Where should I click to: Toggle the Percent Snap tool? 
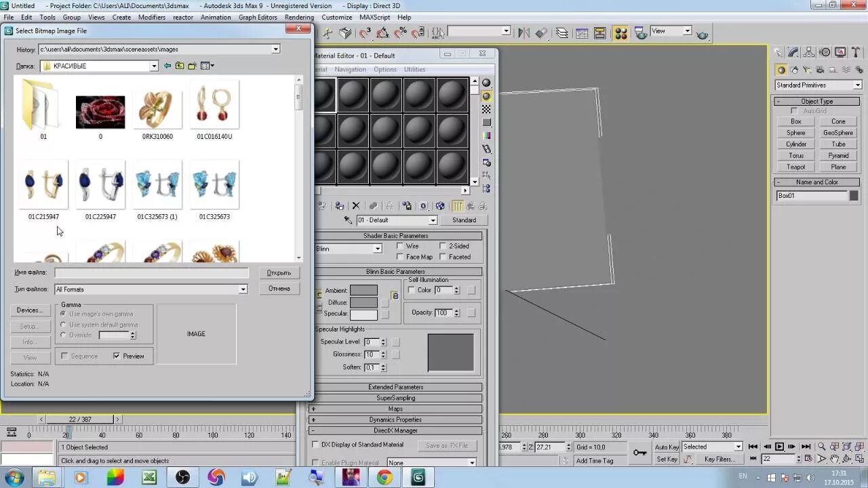coord(400,33)
